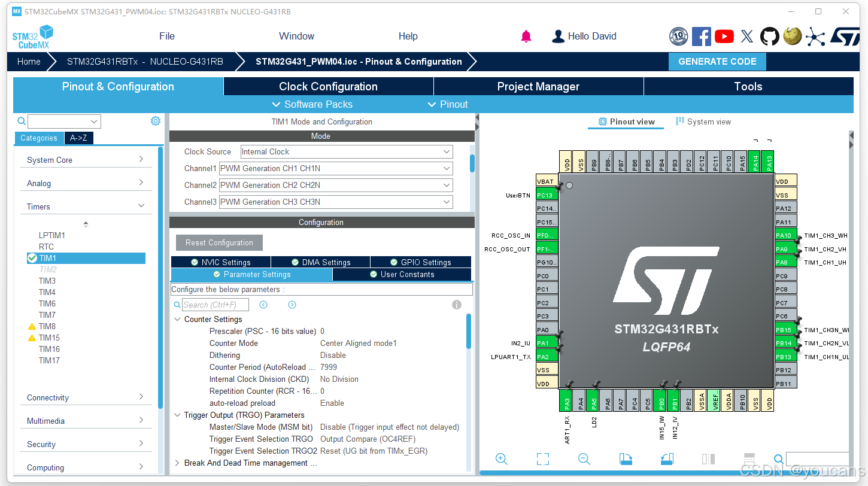Go to the Home breadcrumb
Image resolution: width=868 pixels, height=486 pixels.
pyautogui.click(x=29, y=62)
